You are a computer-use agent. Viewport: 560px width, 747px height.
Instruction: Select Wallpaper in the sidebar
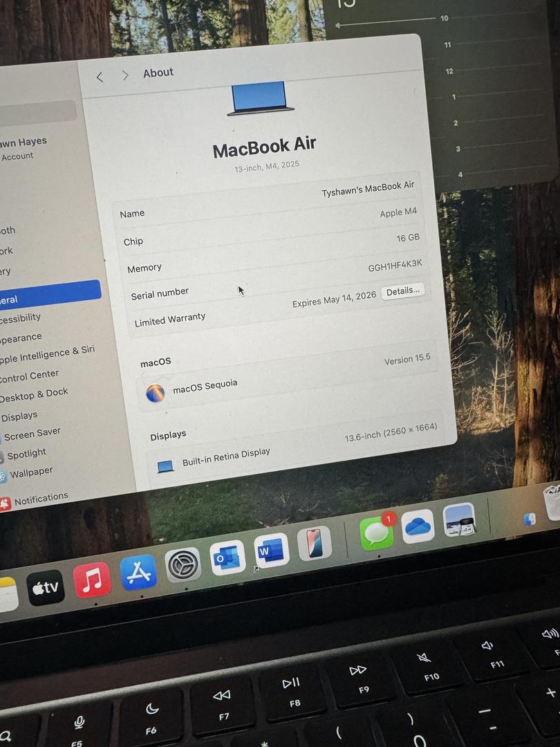(31, 473)
